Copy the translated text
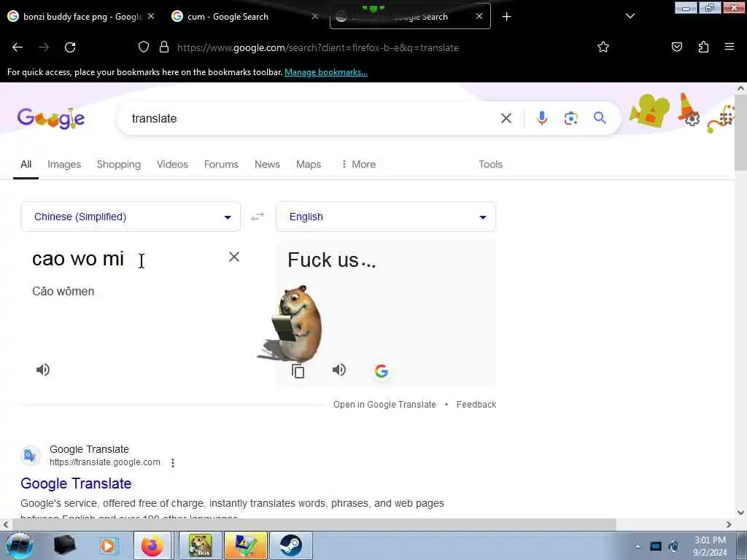This screenshot has width=747, height=560. coord(298,371)
